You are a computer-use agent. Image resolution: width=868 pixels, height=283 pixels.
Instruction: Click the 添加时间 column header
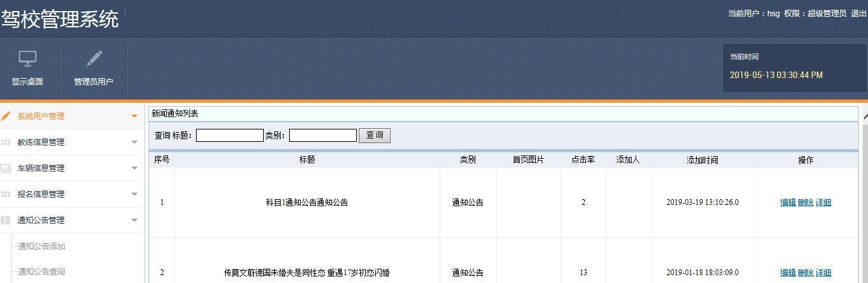(x=702, y=159)
